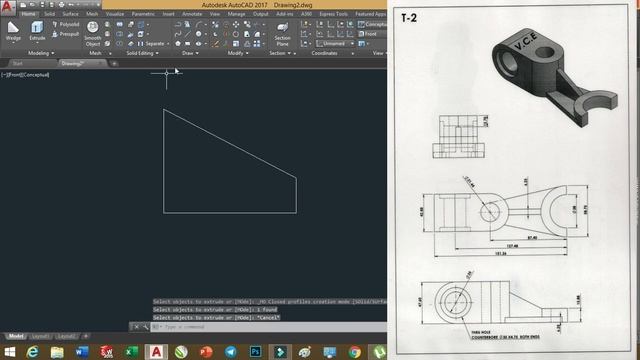Switch to the Output ribbon tab
The height and width of the screenshot is (360, 640).
click(260, 14)
